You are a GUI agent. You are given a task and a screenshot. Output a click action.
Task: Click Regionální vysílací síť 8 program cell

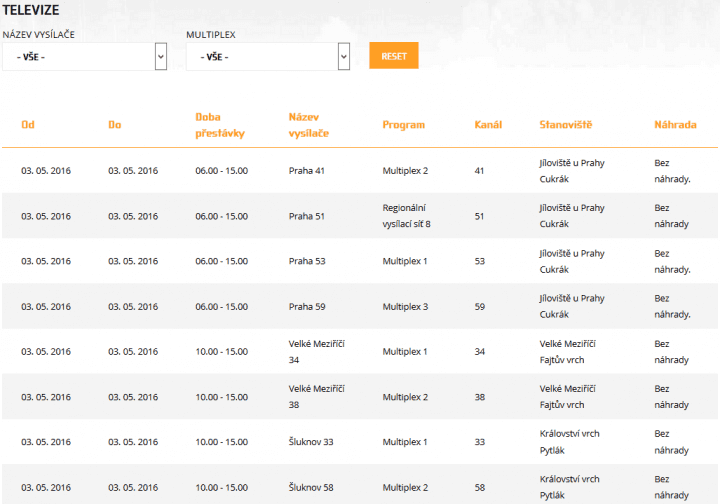406,216
